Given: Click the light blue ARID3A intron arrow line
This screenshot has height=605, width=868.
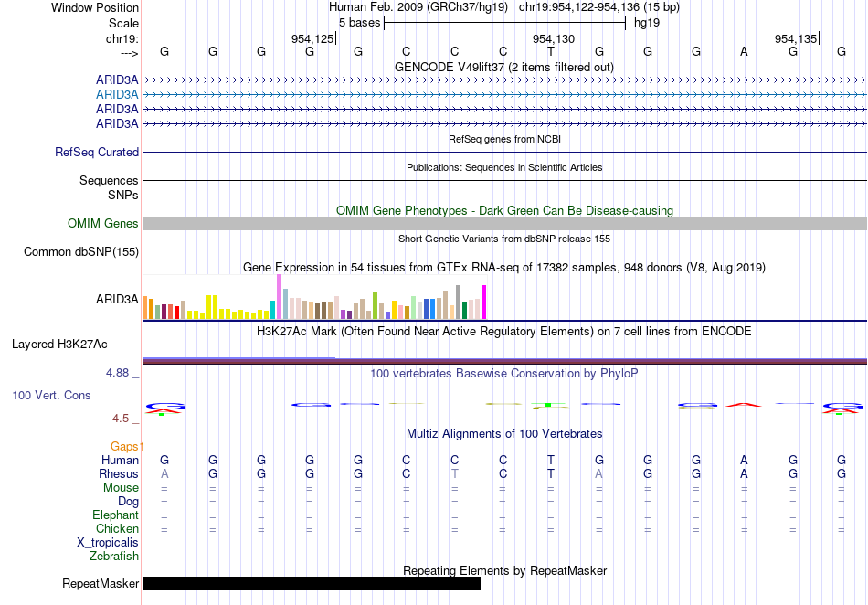Looking at the screenshot, I should pos(504,95).
